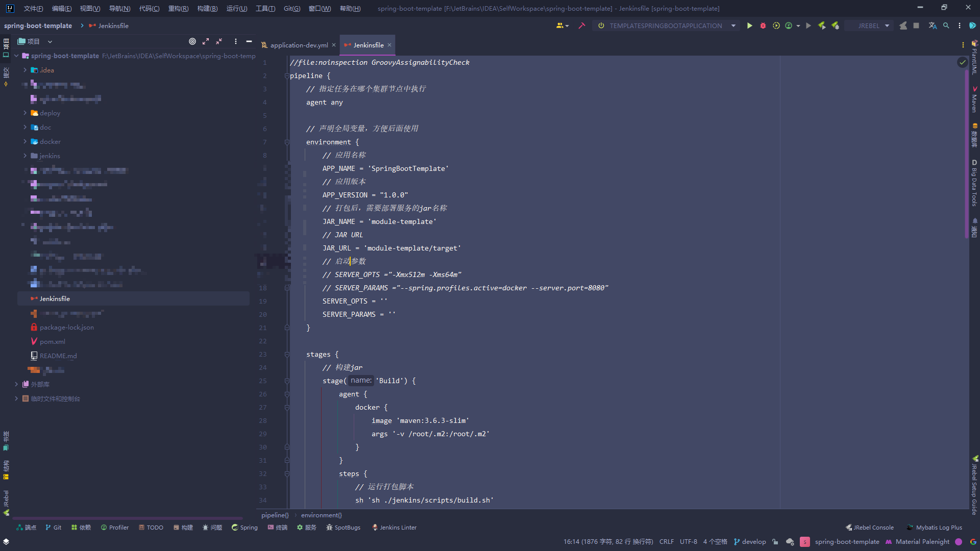Expand the 外部库 external libraries node
The image size is (980, 551).
pos(16,384)
